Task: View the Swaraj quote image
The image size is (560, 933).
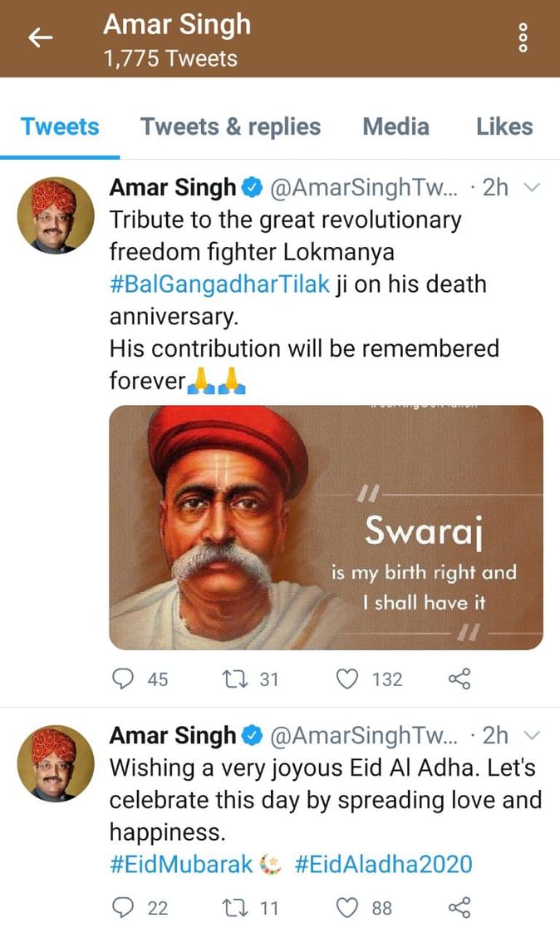Action: pos(326,527)
